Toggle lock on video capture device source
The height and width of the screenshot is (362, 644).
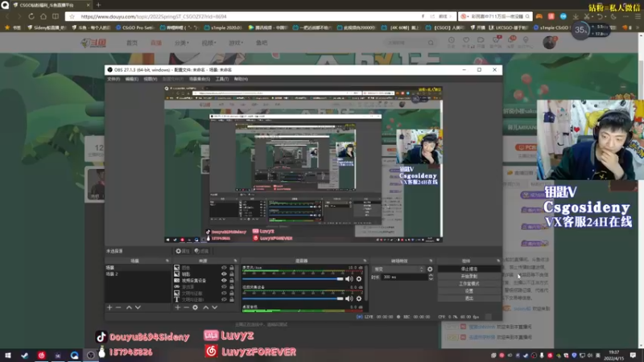[x=232, y=280]
